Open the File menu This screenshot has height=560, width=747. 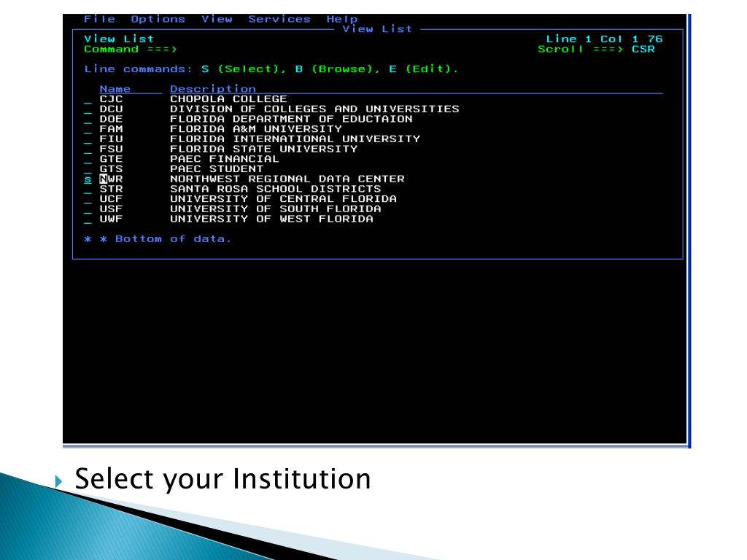99,19
